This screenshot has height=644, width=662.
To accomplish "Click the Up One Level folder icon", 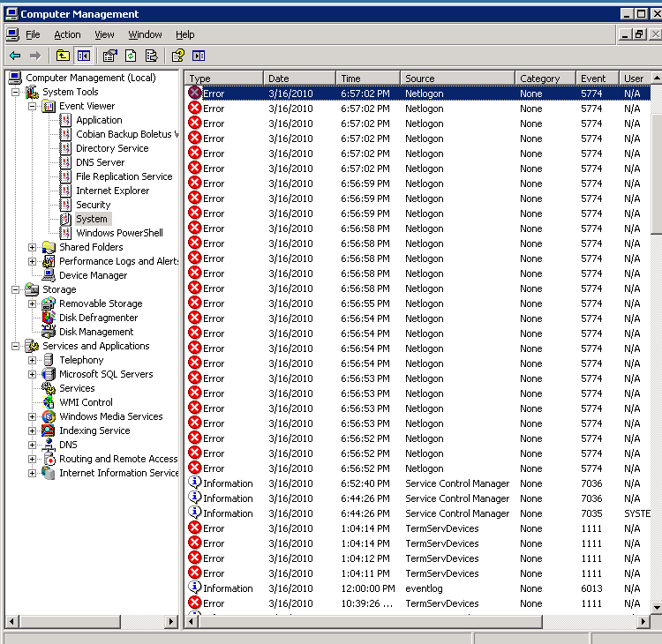I will pyautogui.click(x=63, y=56).
